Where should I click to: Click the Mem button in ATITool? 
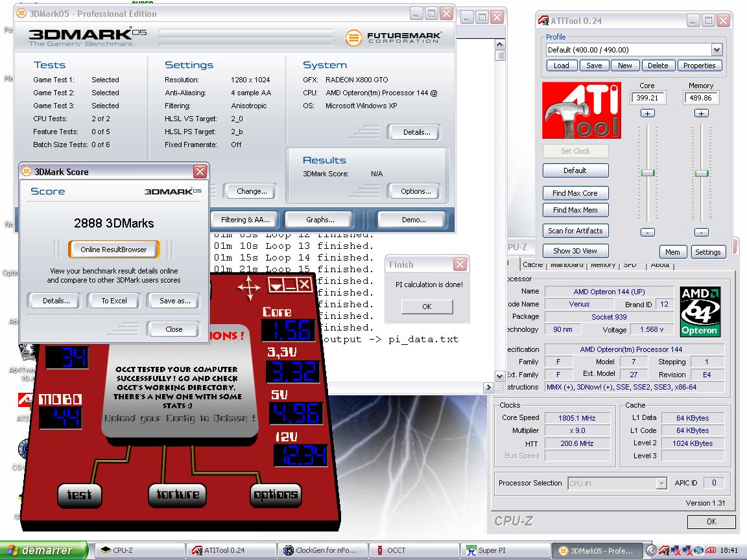point(672,252)
